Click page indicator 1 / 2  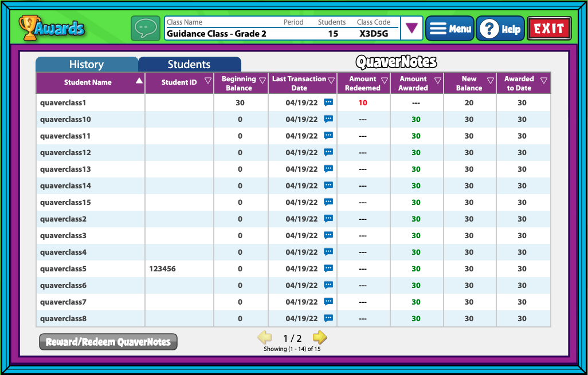click(292, 338)
